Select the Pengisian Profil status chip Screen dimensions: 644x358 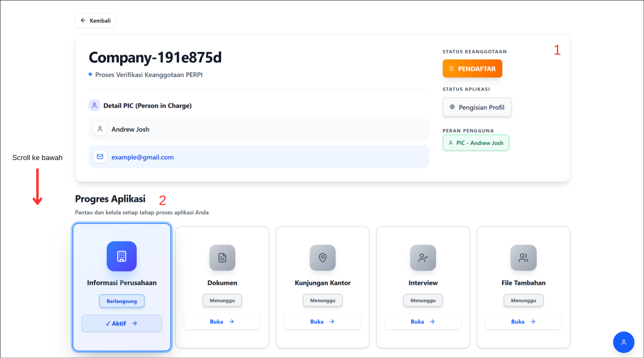coord(477,108)
